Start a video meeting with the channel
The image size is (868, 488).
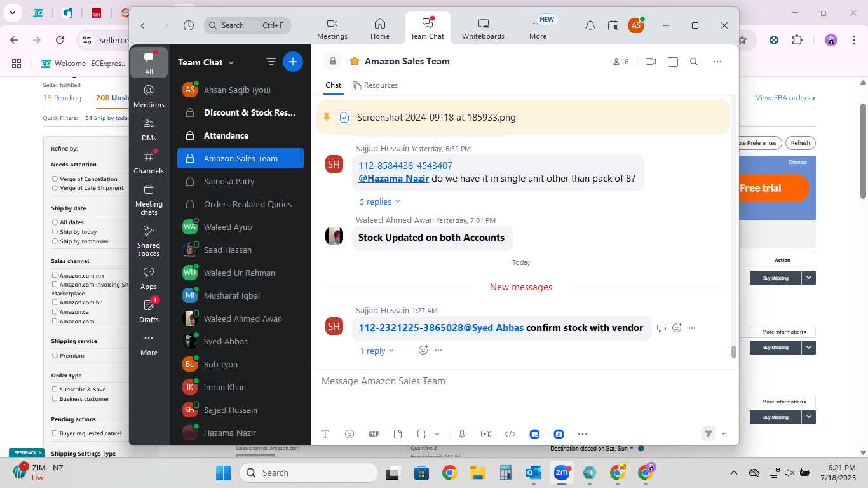click(650, 62)
